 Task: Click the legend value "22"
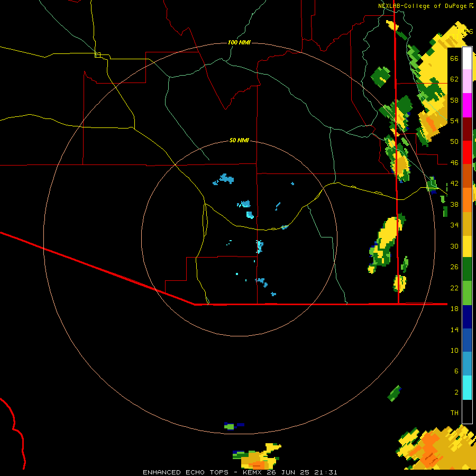tap(454, 288)
